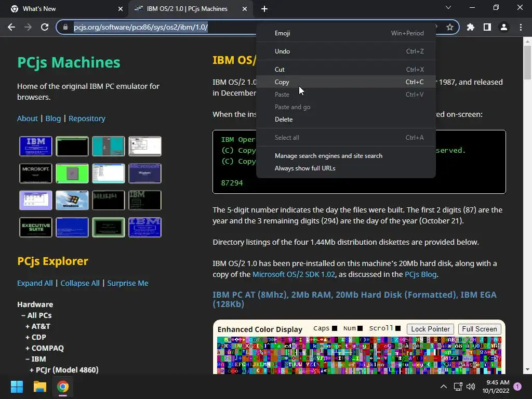
Task: Open the PCjs Blog link
Action: click(420, 274)
